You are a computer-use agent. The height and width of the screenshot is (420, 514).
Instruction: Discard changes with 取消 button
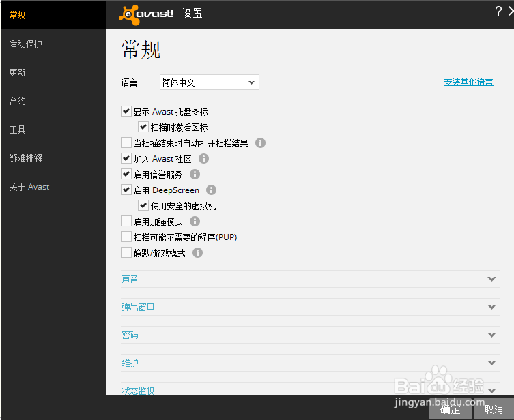coord(494,409)
